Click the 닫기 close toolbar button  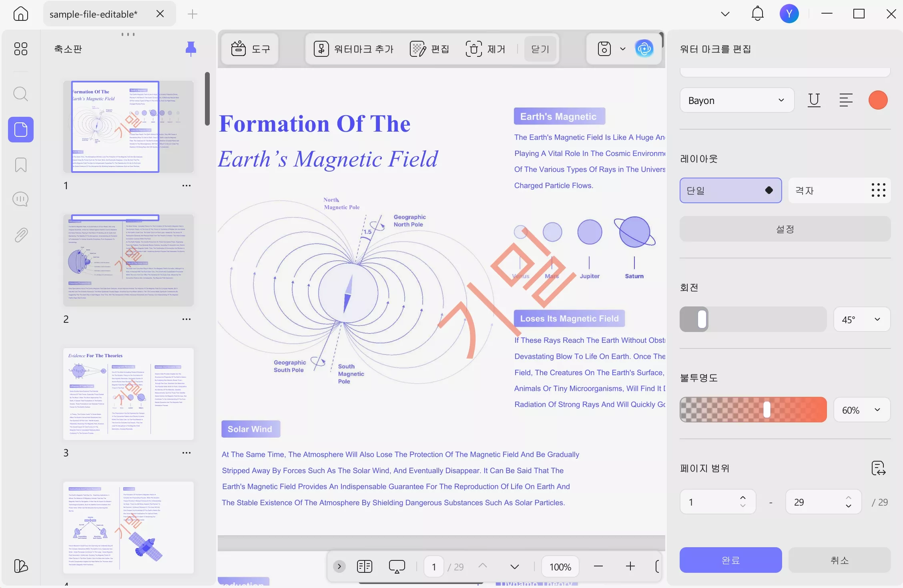(x=540, y=49)
